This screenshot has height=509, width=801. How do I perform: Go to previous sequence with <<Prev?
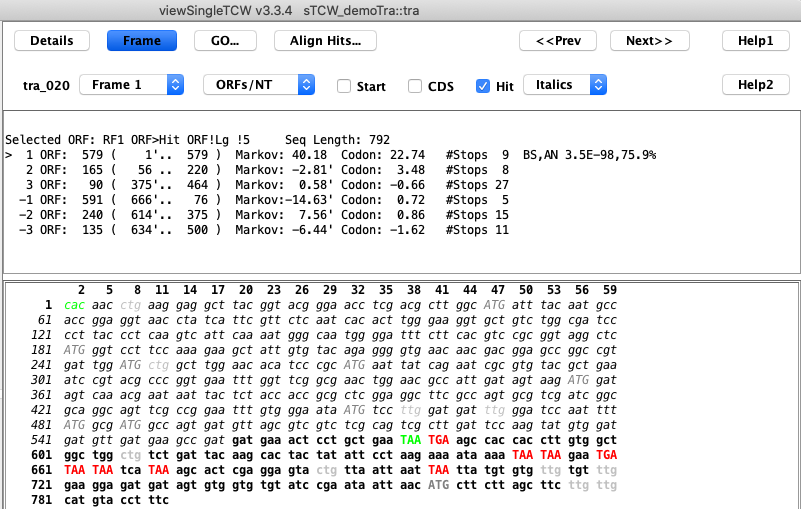(558, 41)
